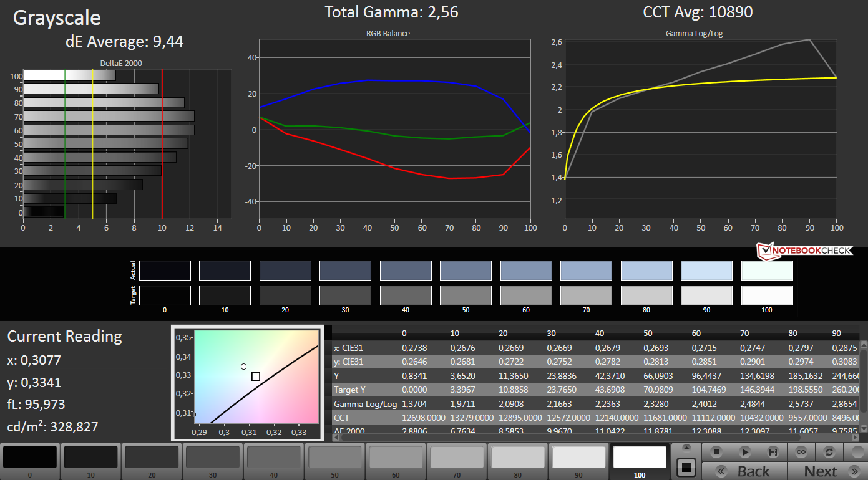Click the Target Y value 70,9809

point(660,390)
